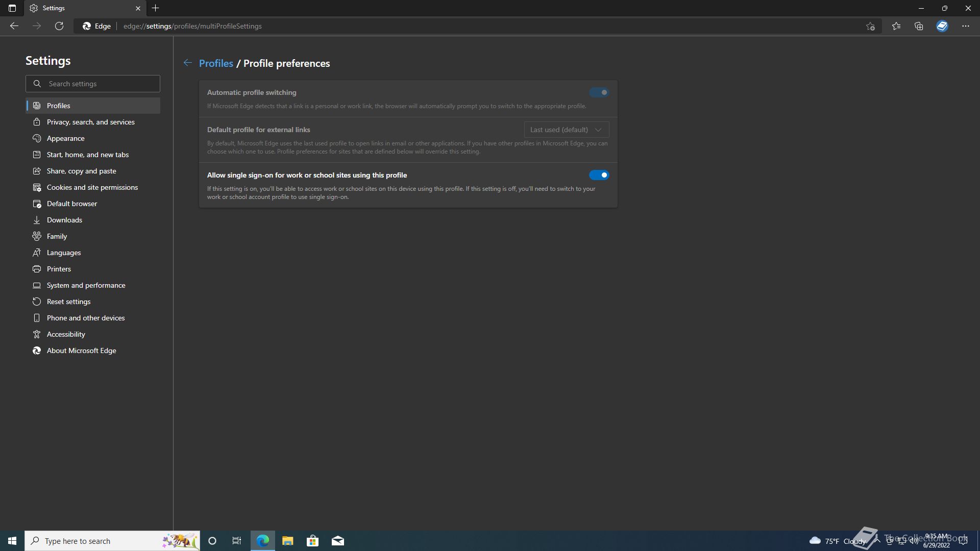Open a new tab
980x551 pixels.
(156, 8)
